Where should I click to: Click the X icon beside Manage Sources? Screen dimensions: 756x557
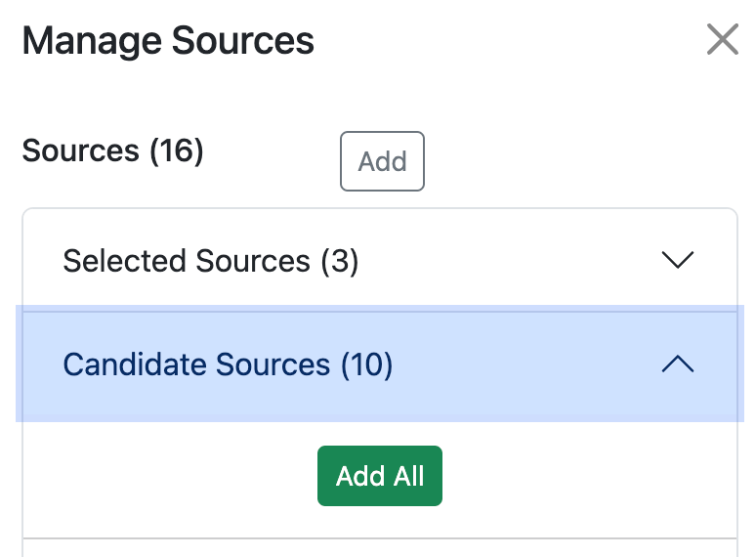[722, 41]
